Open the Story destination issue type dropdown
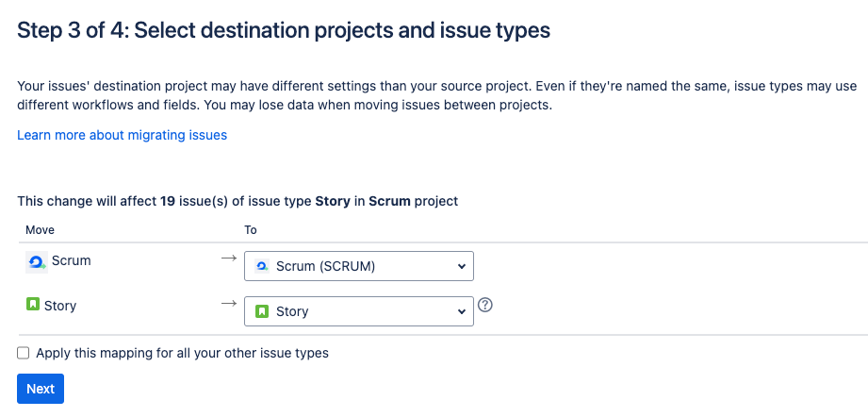Image resolution: width=868 pixels, height=417 pixels. pyautogui.click(x=359, y=311)
